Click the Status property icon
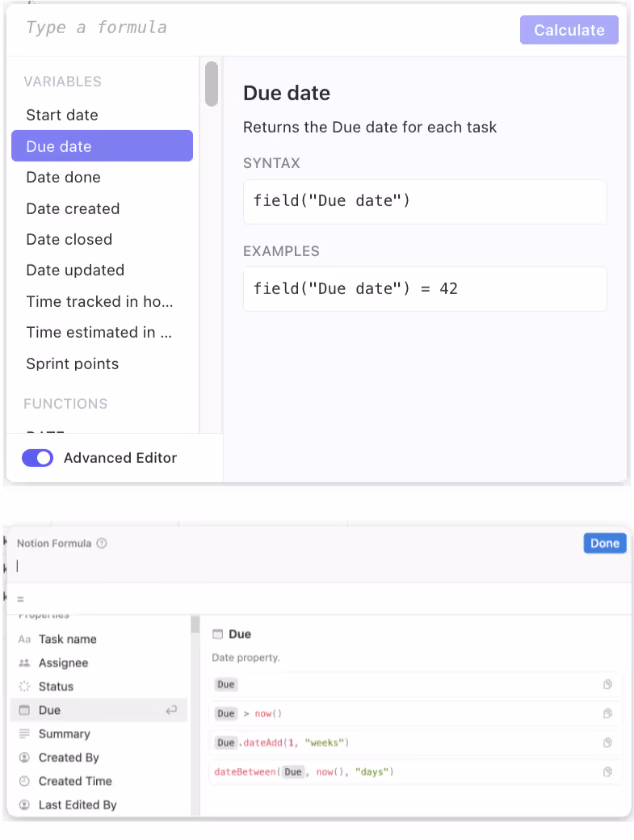This screenshot has width=634, height=840. (x=26, y=686)
